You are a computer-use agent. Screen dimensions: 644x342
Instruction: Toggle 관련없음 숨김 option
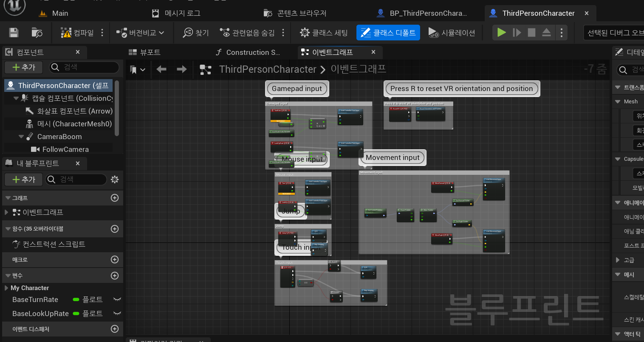247,33
